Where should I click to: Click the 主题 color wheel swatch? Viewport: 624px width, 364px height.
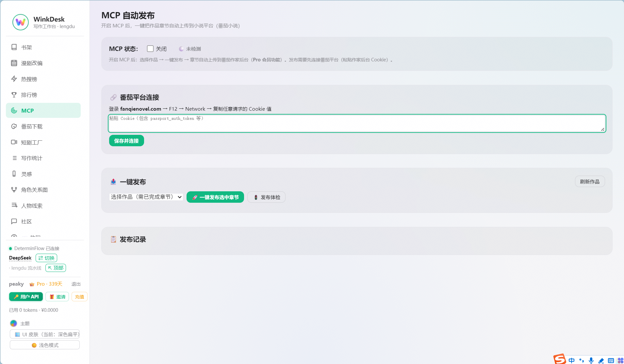(13, 323)
